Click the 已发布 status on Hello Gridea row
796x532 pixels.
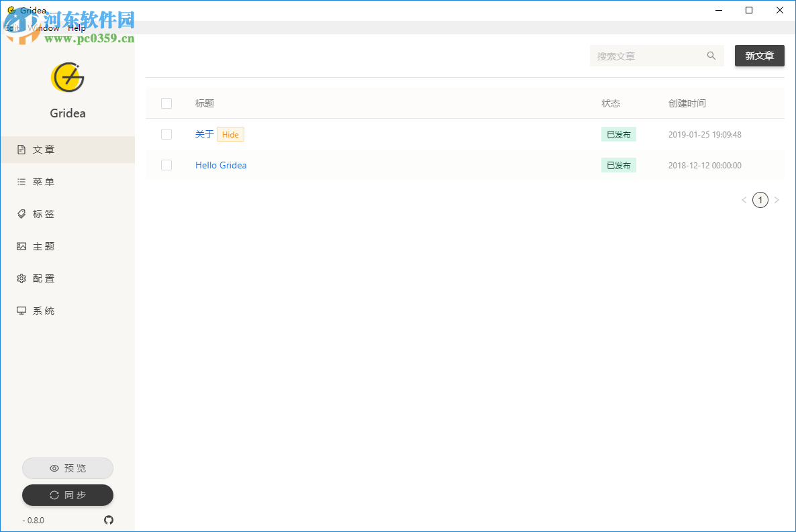[619, 165]
